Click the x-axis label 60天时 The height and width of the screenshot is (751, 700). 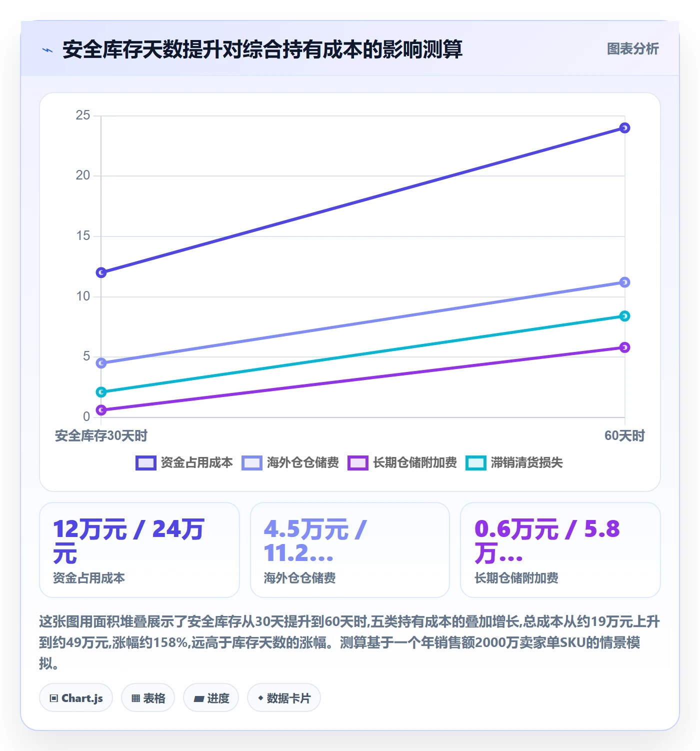pos(624,436)
